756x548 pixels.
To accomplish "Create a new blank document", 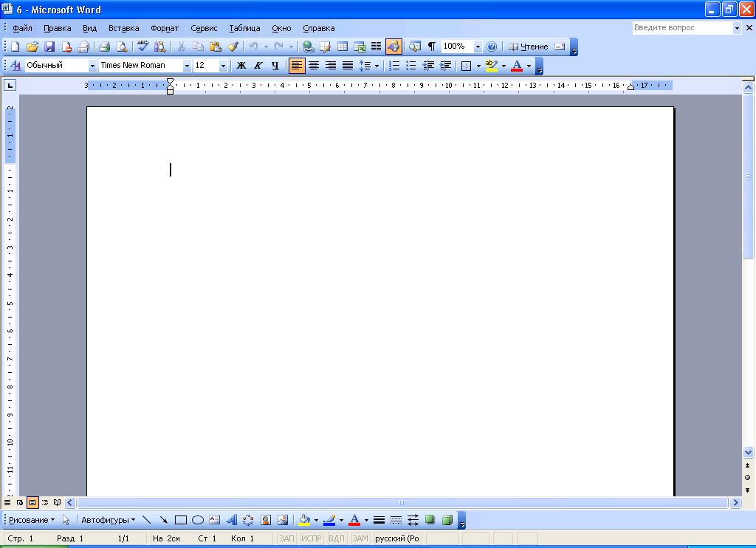I will coord(15,47).
